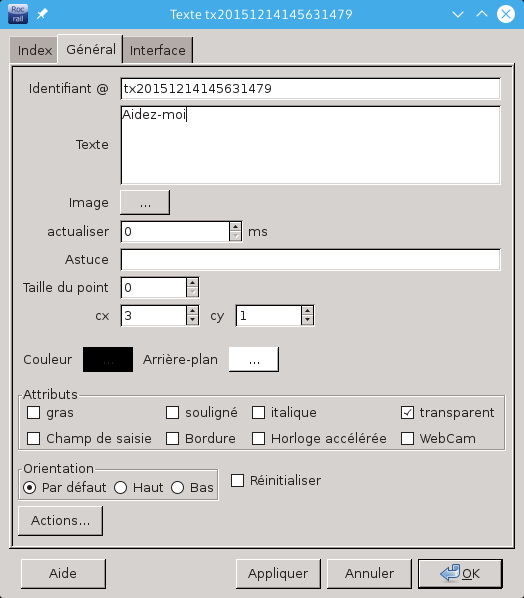Toggle the pin window icon

pyautogui.click(x=42, y=14)
